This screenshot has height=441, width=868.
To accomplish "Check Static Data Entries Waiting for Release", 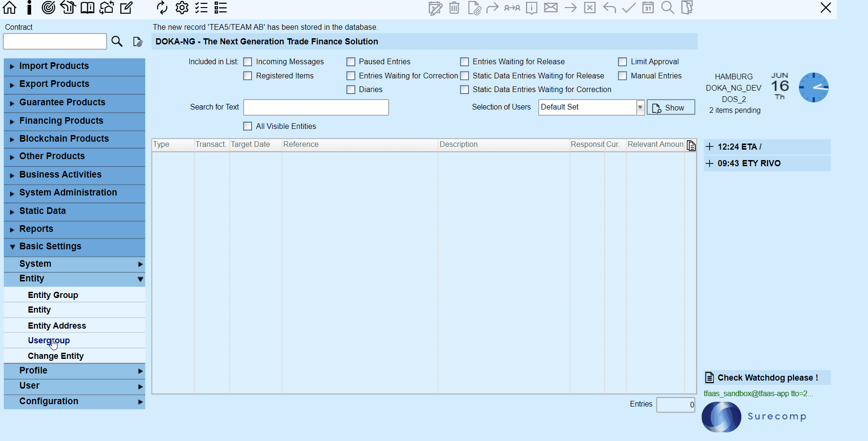I will 465,76.
